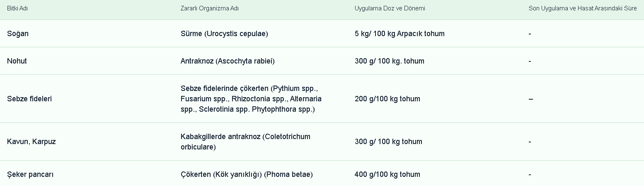Click the Antraknoz (Ascochyta rabiei) cell
644x186 pixels.
click(228, 61)
